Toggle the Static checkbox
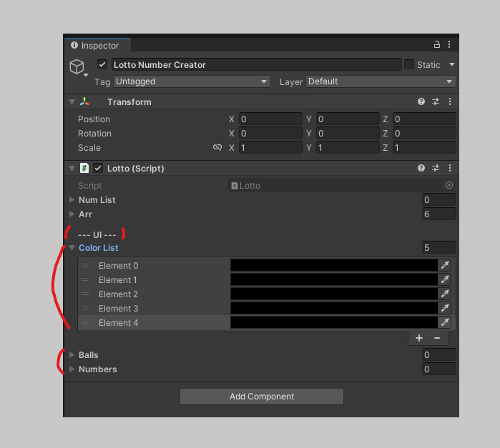 [x=409, y=64]
